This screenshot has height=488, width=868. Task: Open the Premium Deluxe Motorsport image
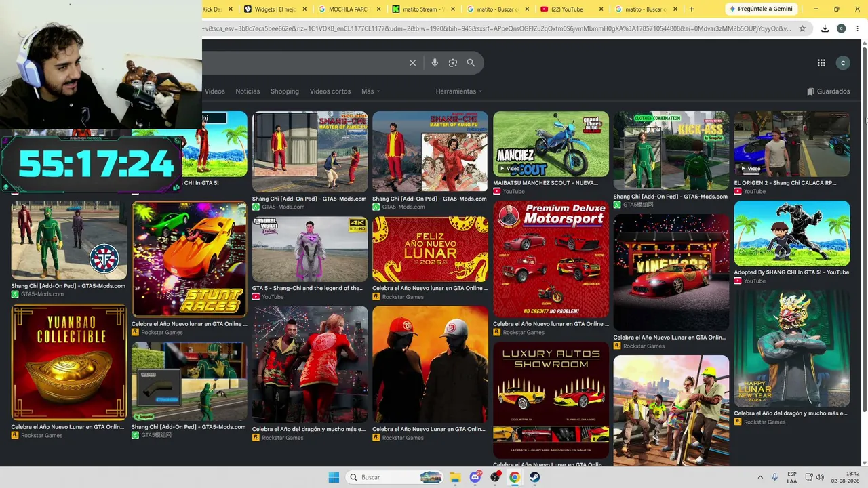(551, 259)
